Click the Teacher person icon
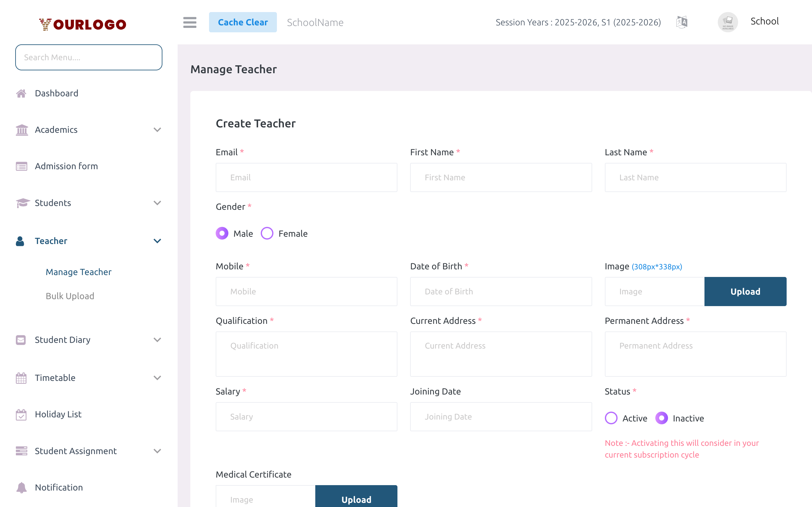The width and height of the screenshot is (812, 507). (20, 241)
